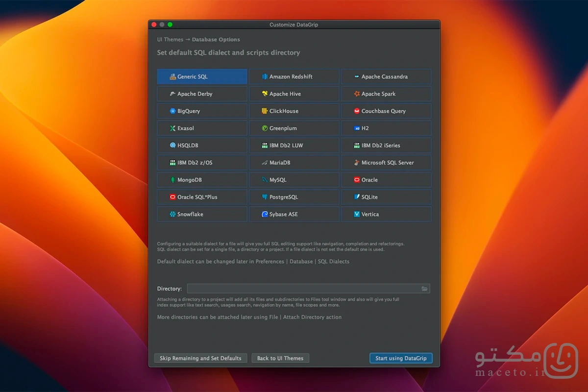Image resolution: width=588 pixels, height=392 pixels.
Task: Choose the SQLite feather icon
Action: [x=357, y=197]
